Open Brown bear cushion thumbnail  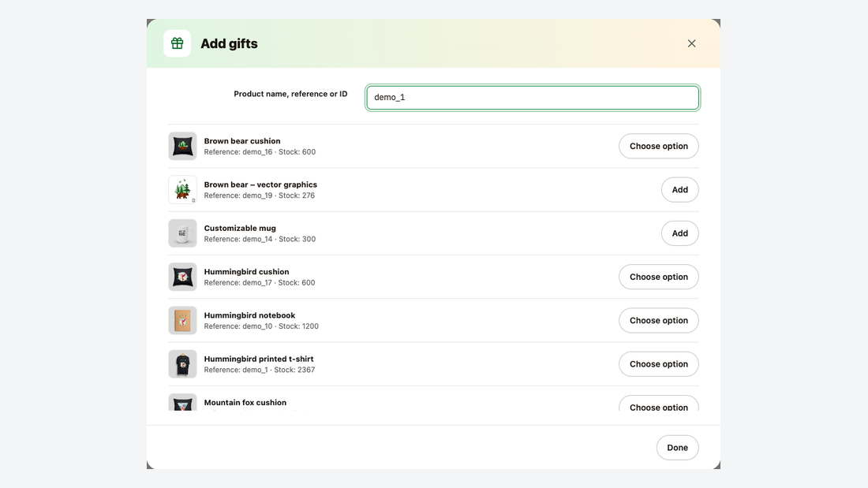pyautogui.click(x=183, y=146)
